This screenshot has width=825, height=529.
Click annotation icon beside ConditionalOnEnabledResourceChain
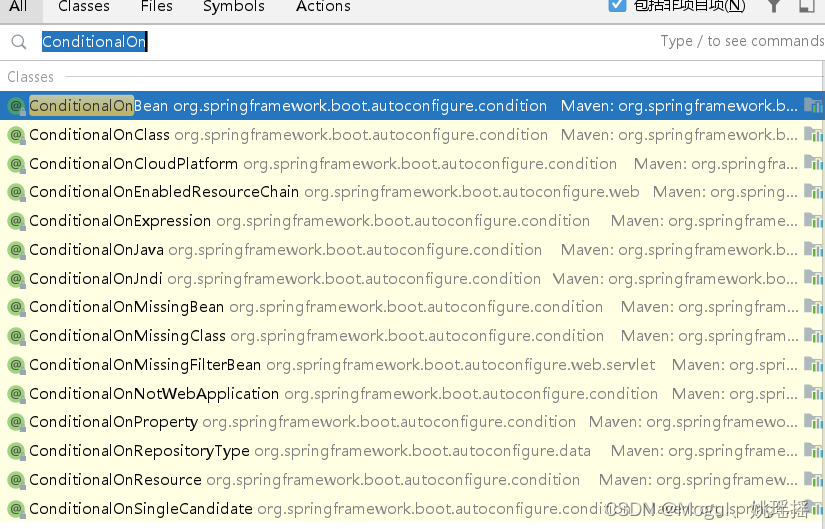pos(16,193)
